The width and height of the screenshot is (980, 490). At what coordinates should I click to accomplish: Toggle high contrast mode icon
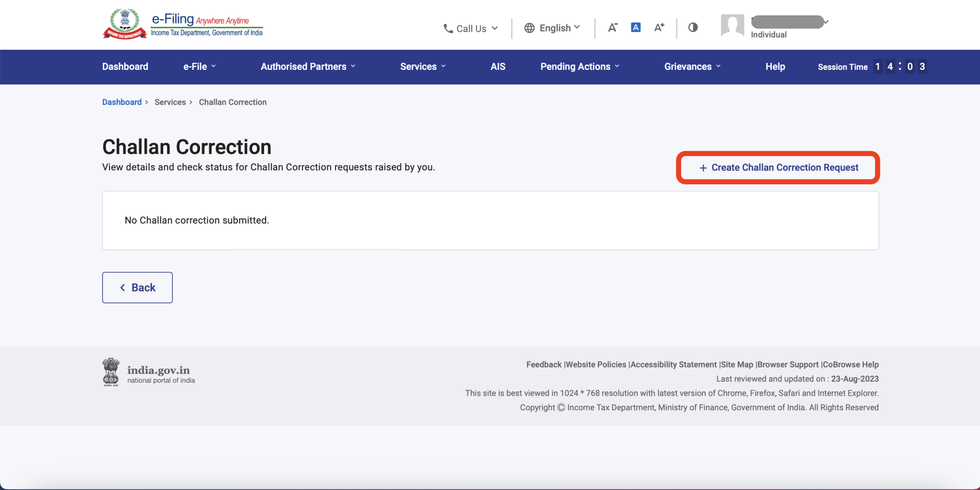click(693, 28)
